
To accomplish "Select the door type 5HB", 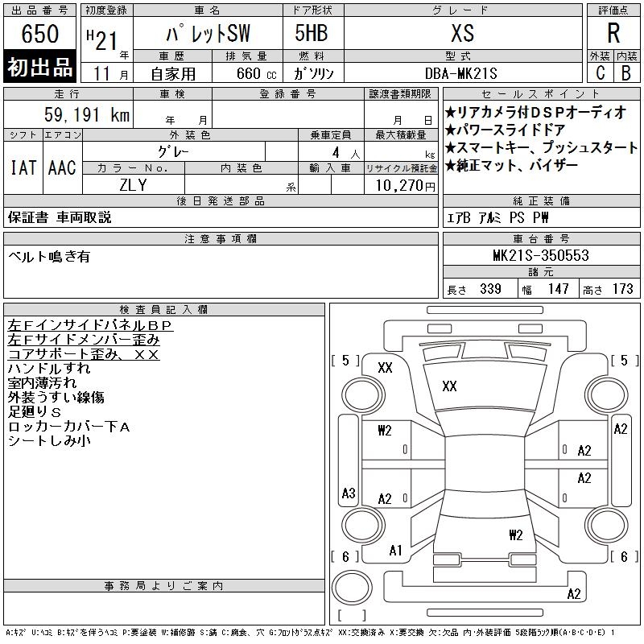I will pyautogui.click(x=312, y=33).
